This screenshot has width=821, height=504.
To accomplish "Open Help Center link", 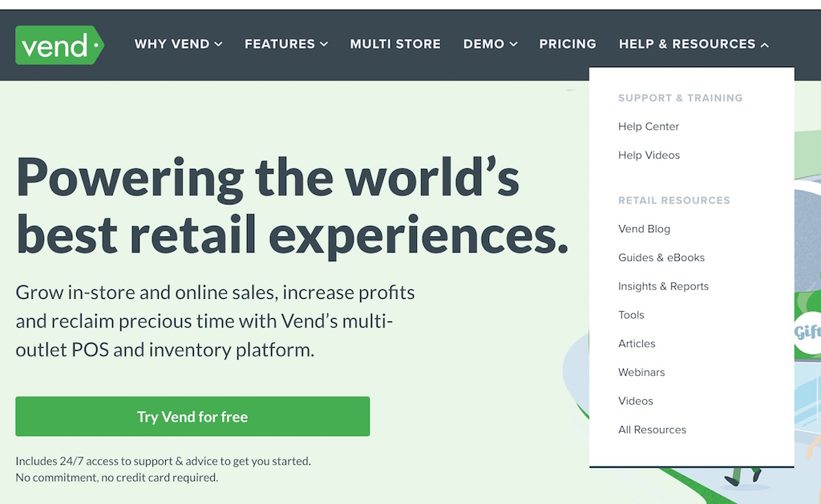I will tap(648, 126).
